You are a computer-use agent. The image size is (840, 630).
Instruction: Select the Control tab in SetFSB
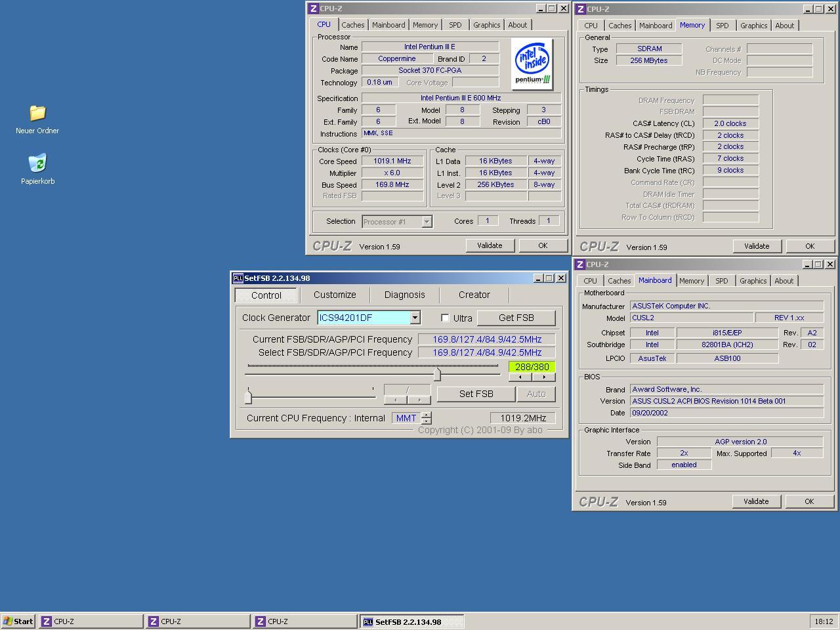(x=266, y=295)
